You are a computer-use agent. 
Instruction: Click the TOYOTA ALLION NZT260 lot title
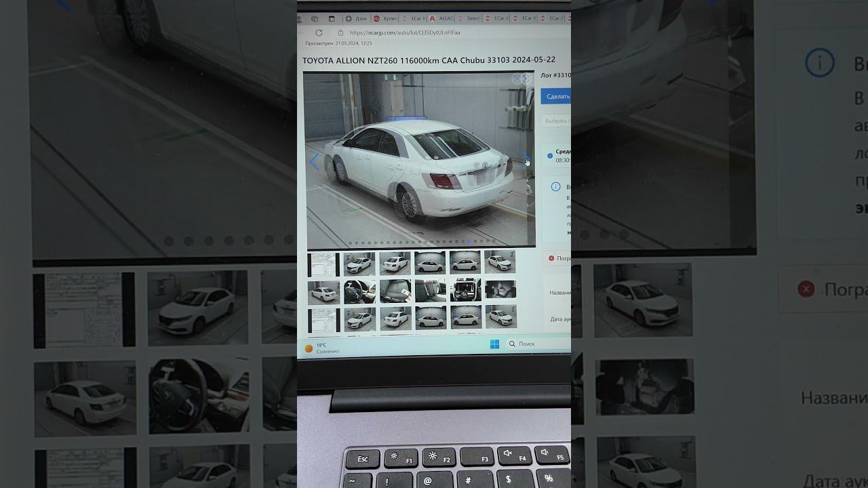click(x=429, y=60)
